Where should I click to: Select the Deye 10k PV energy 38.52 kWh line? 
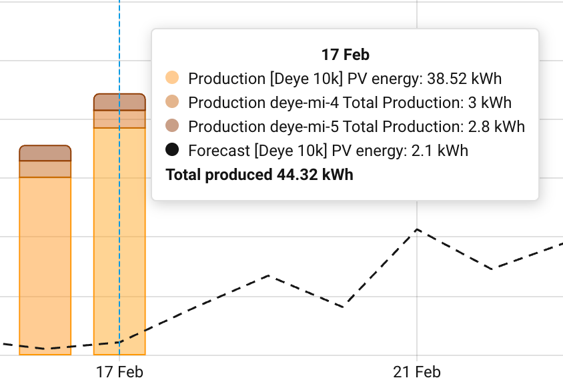[x=345, y=79]
